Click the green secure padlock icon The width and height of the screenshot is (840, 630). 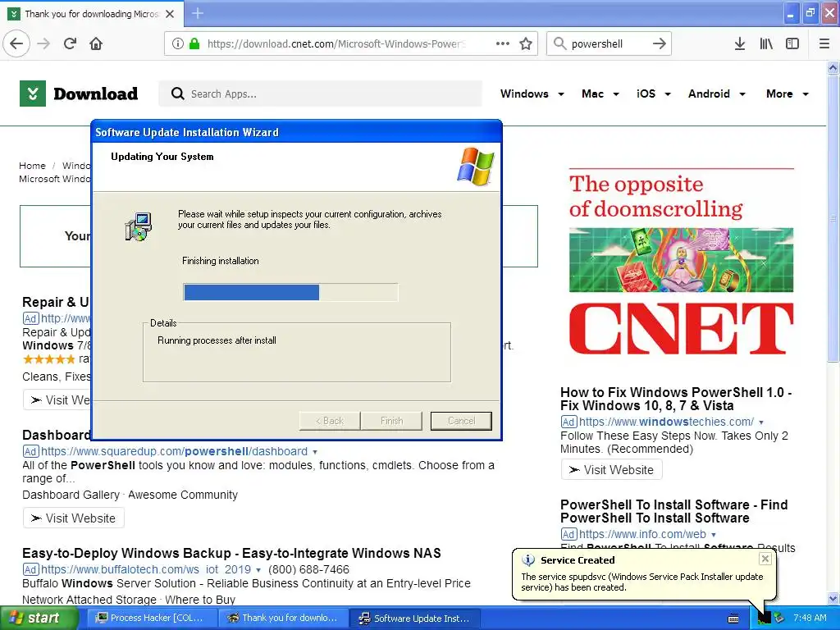(194, 43)
